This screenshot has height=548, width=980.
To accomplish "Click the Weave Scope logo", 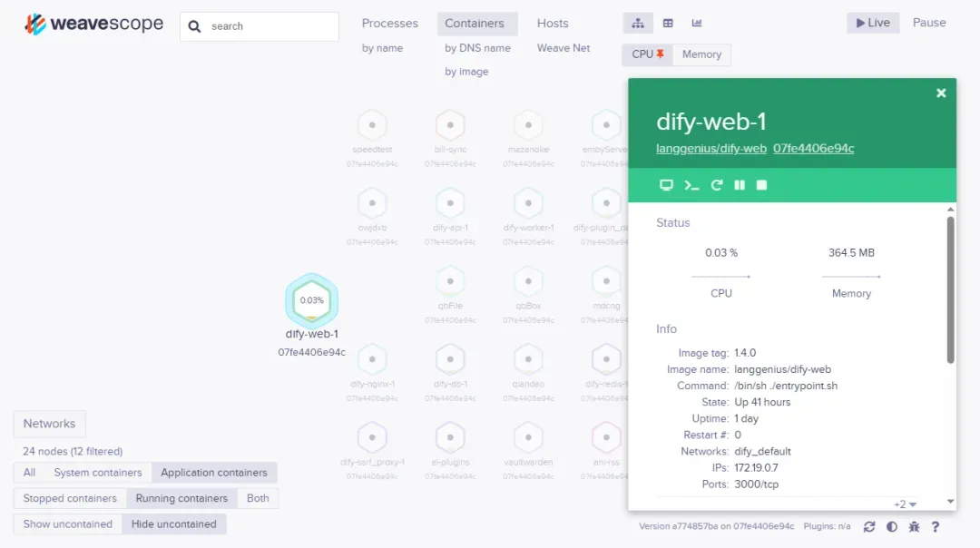I will (93, 24).
